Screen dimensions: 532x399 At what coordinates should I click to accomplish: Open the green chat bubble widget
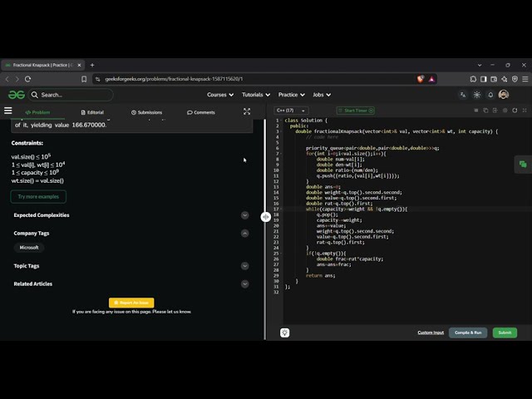523,165
